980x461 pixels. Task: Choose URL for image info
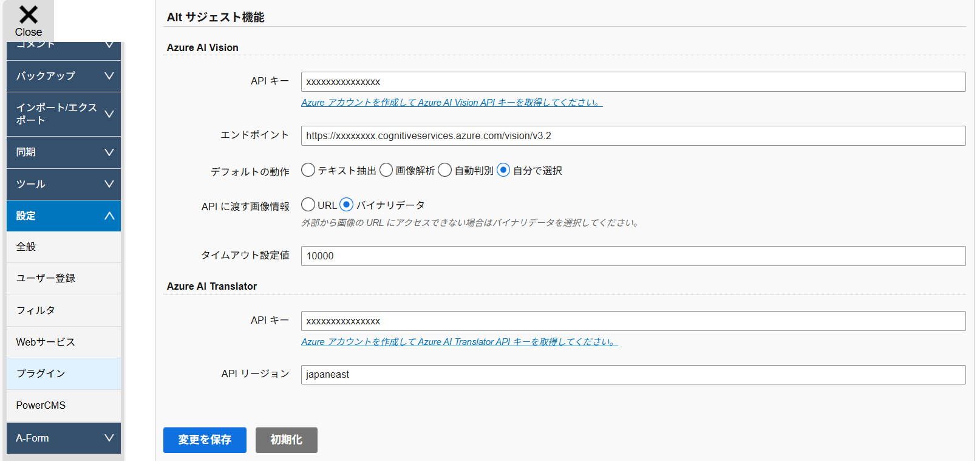click(308, 205)
